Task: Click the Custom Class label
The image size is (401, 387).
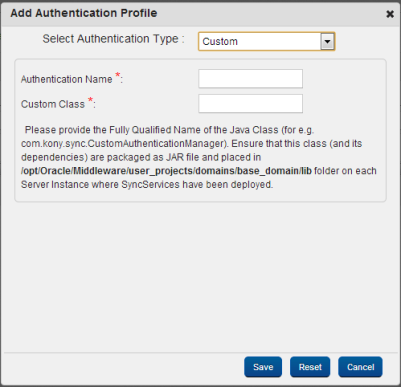Action: [x=53, y=104]
